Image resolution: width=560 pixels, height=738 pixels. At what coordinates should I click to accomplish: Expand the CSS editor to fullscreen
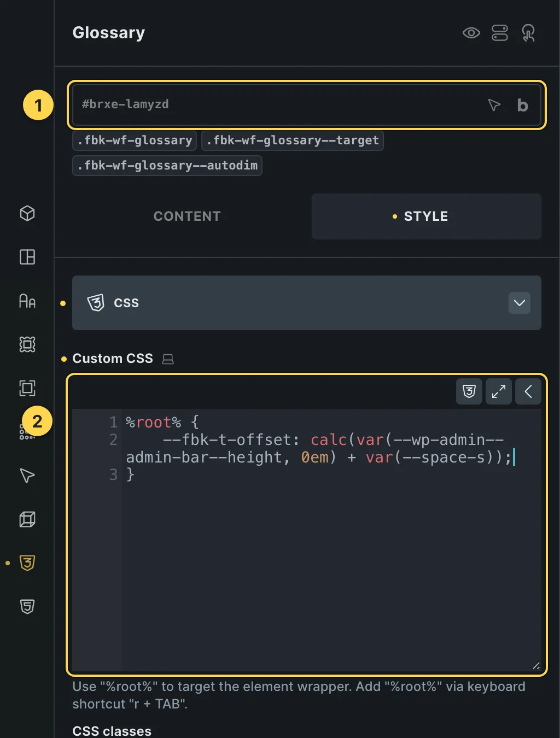[x=499, y=391]
